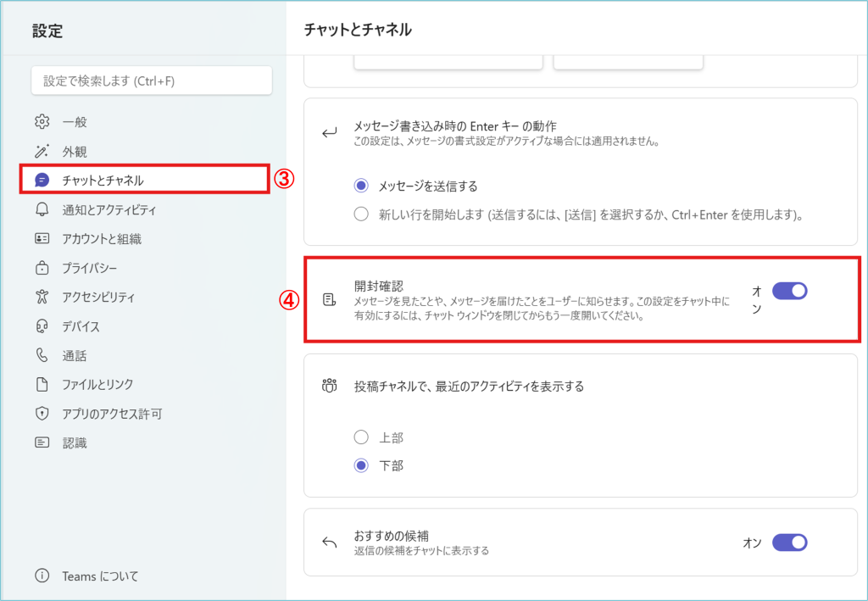Turn off the 開封確認 toggle switch
Viewport: 868px width, 601px height.
click(789, 292)
